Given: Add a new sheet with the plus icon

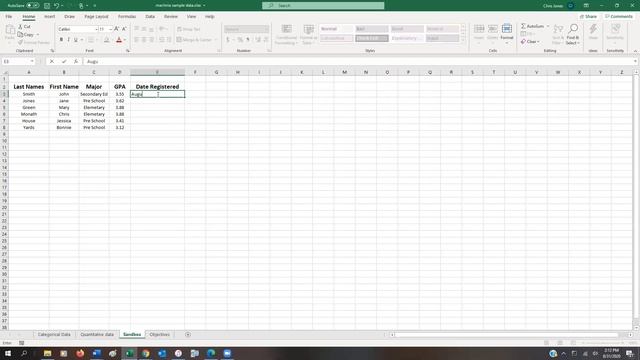Looking at the screenshot, I should tap(188, 334).
